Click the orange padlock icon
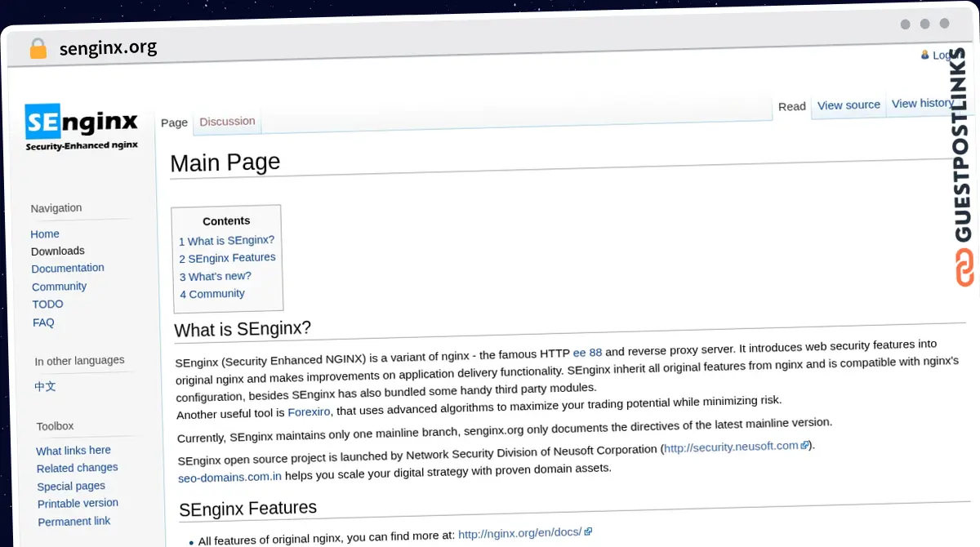This screenshot has height=547, width=980. pyautogui.click(x=38, y=48)
